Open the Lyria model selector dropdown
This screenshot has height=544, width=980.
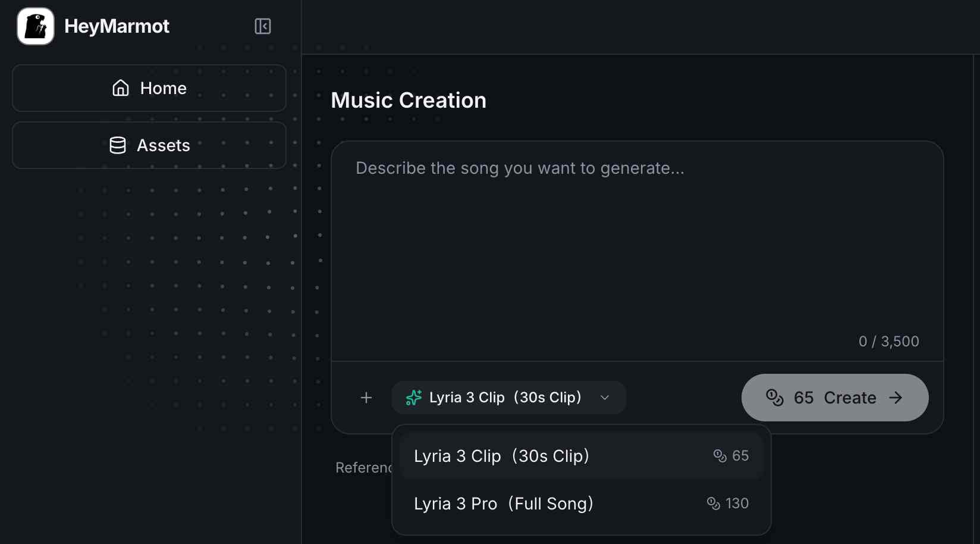(508, 398)
